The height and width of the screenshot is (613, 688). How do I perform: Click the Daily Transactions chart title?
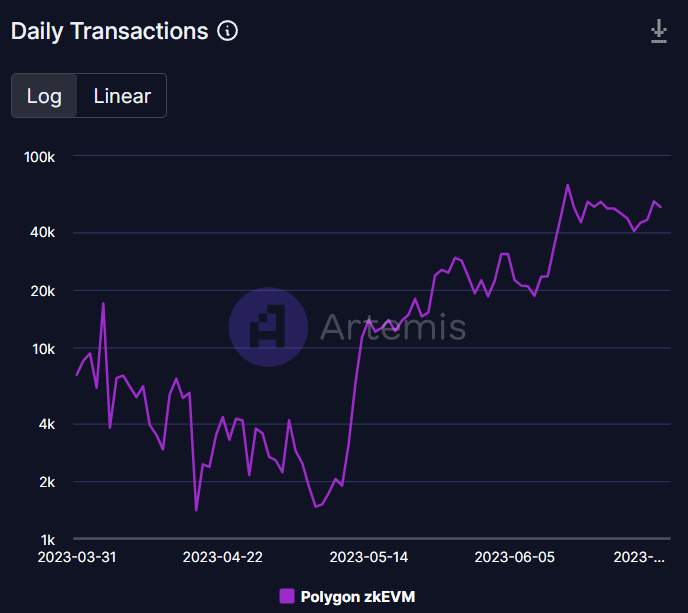coord(109,31)
